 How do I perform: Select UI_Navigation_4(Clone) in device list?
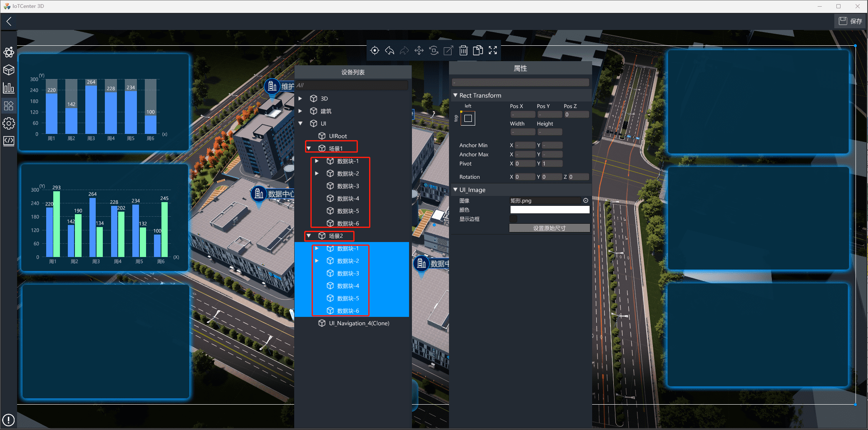359,323
